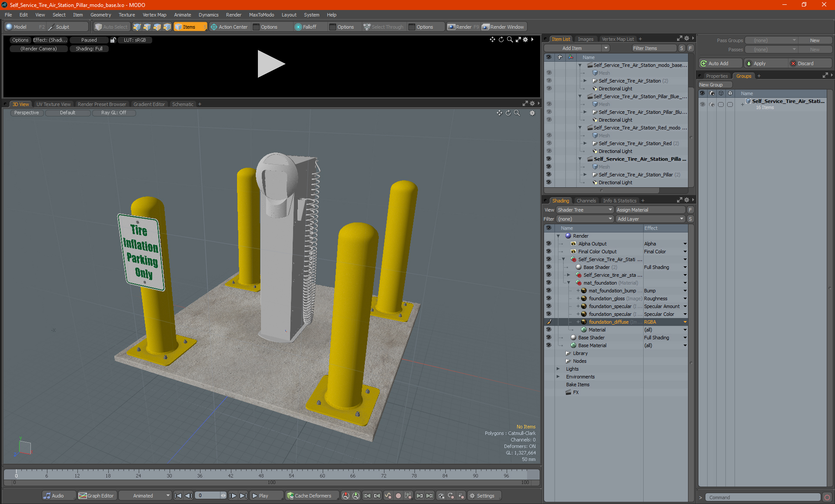Open the MaxToModo menu

[261, 15]
